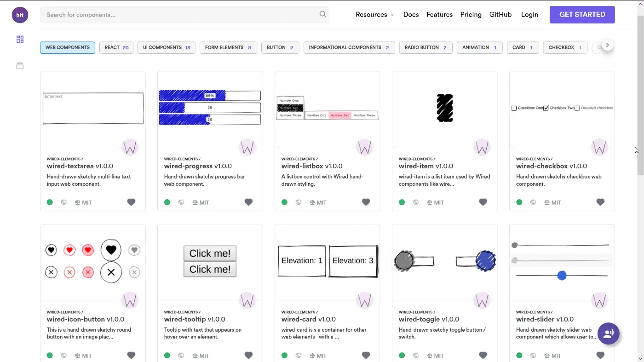Filter by the UI COMPONENTS tag
Viewport: 644px width, 362px height.
tap(167, 47)
